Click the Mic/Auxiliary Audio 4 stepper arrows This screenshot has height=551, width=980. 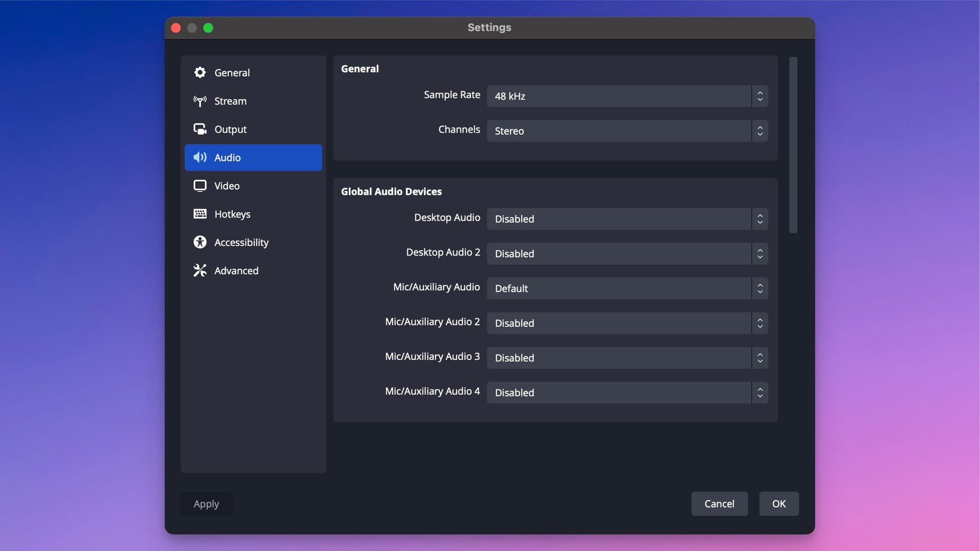[x=759, y=392]
